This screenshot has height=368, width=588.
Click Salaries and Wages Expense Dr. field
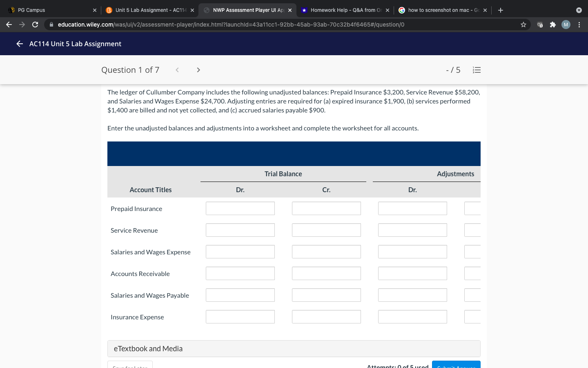point(240,252)
